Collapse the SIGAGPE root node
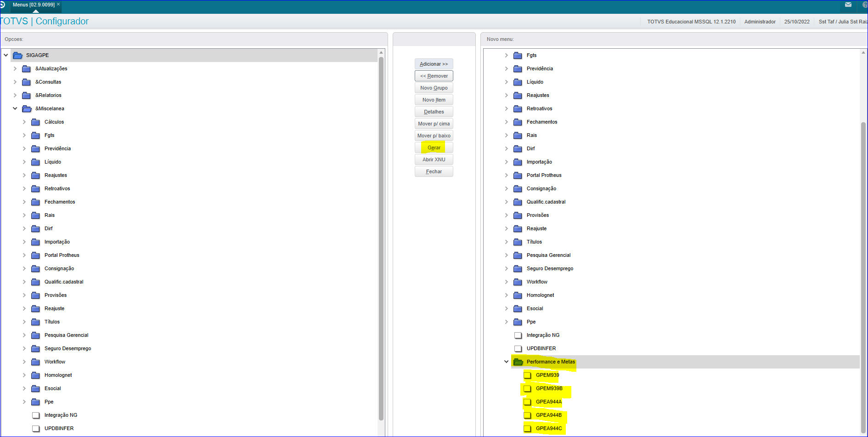Image resolution: width=868 pixels, height=437 pixels. click(6, 55)
